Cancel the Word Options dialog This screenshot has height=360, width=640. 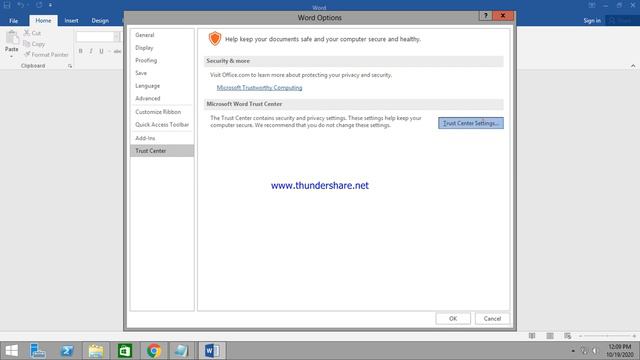[492, 318]
